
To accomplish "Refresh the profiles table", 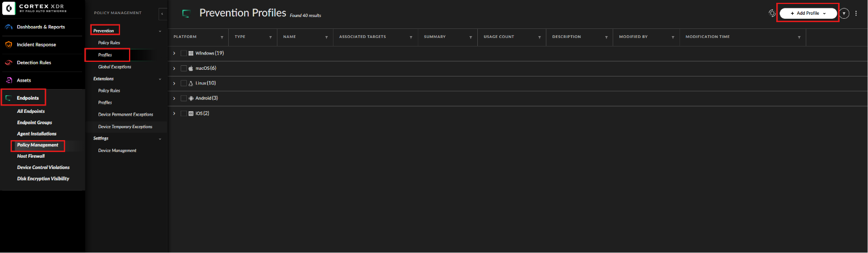I will 772,13.
